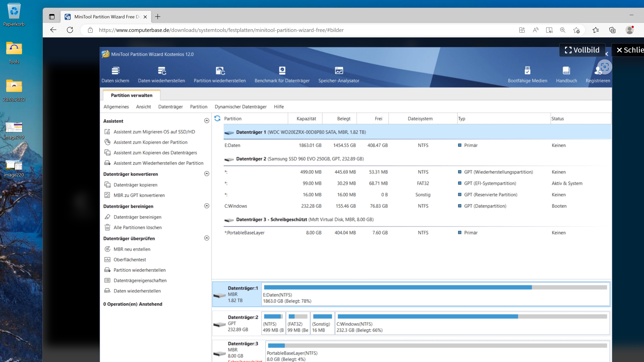Open the Benchmark für Datenträger tool
This screenshot has width=644, height=362.
282,71
